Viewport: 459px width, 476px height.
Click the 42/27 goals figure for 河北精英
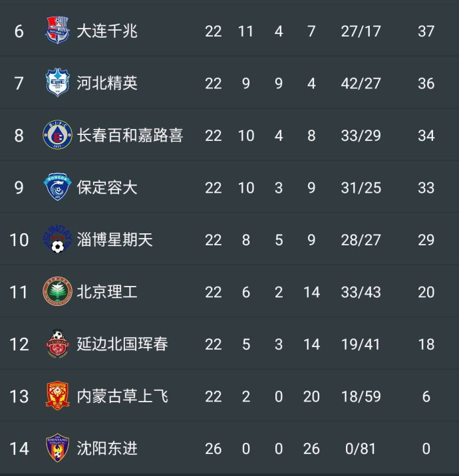(x=361, y=83)
